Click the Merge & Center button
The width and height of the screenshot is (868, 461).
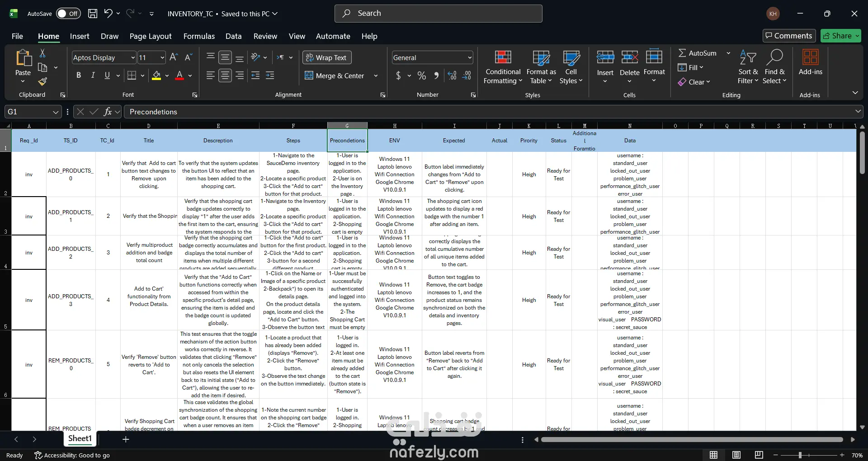335,75
